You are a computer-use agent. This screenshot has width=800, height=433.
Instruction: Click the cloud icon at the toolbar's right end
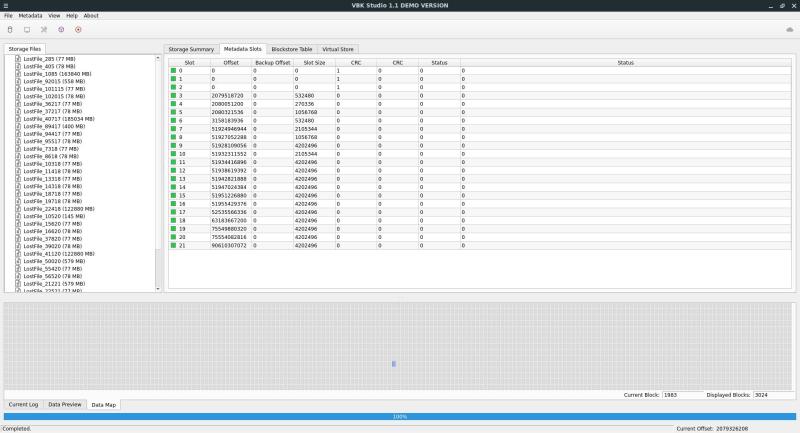click(x=790, y=30)
